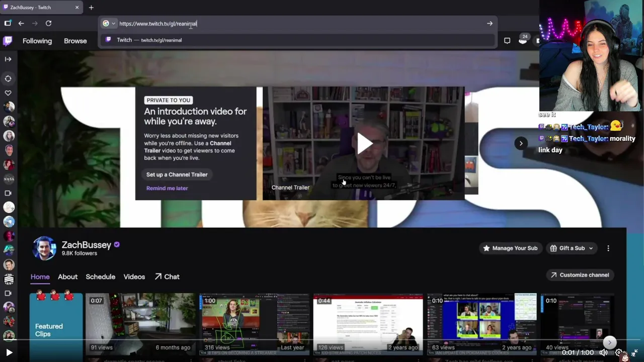Click Customize channel button
This screenshot has width=644, height=362.
pyautogui.click(x=580, y=275)
